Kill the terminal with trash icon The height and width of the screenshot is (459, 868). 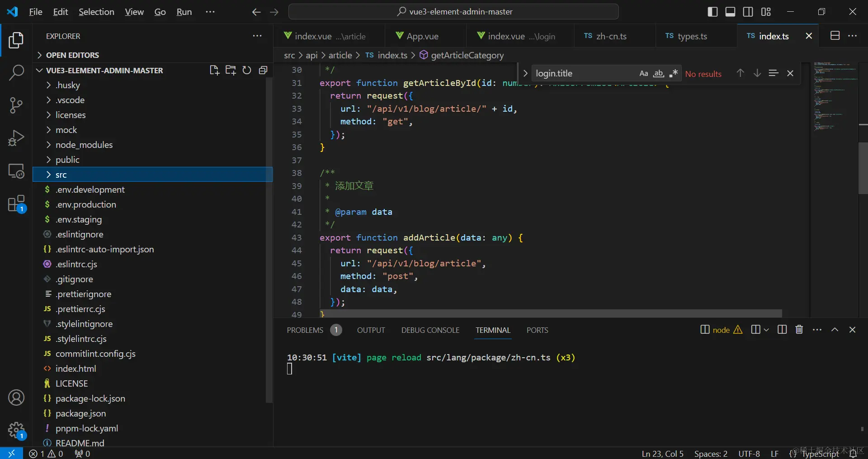click(x=799, y=330)
